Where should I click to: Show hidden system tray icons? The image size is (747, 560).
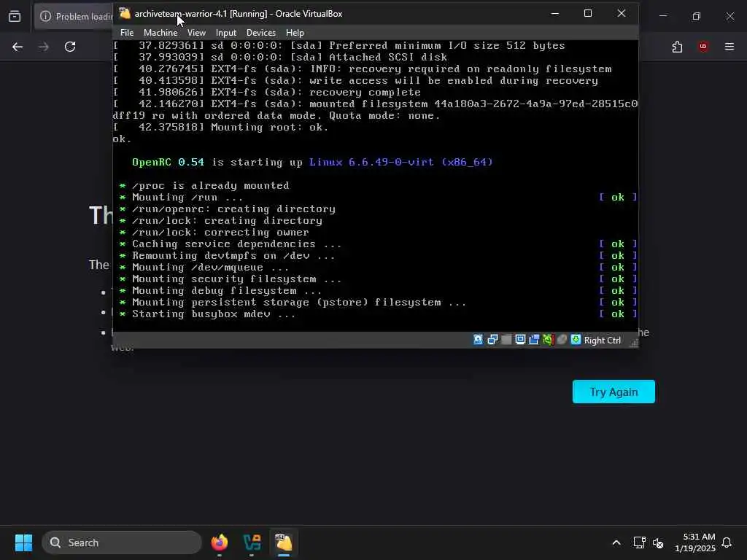click(616, 542)
